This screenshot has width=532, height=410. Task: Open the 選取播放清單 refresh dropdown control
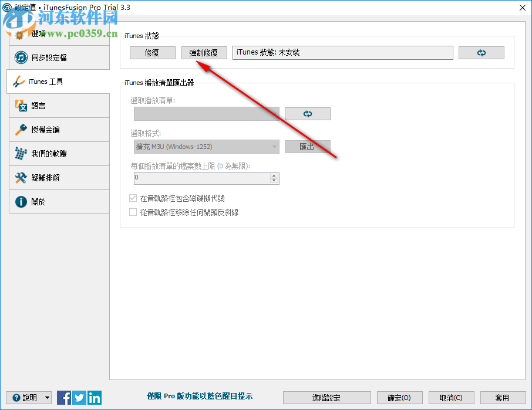point(307,114)
